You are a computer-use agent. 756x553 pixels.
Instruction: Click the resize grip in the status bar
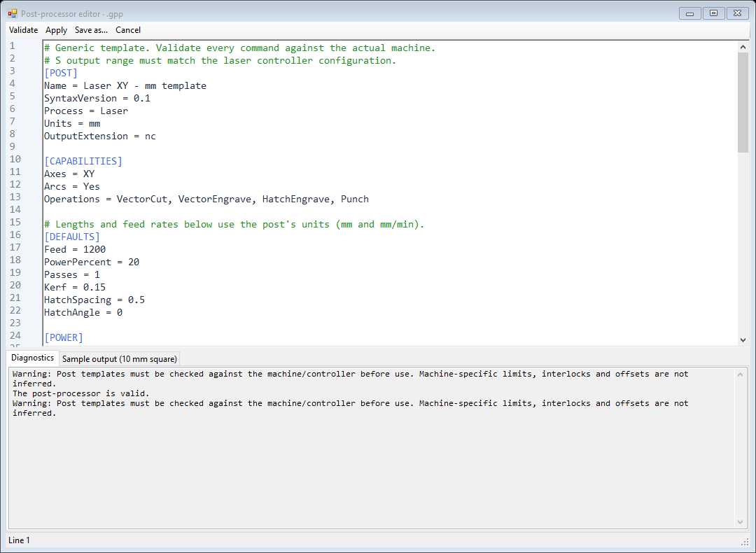[744, 542]
